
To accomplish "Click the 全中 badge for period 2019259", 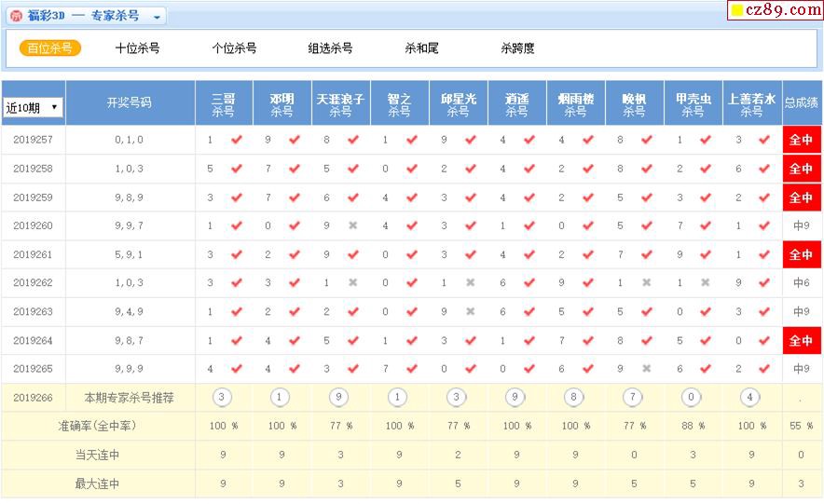I will coord(802,198).
